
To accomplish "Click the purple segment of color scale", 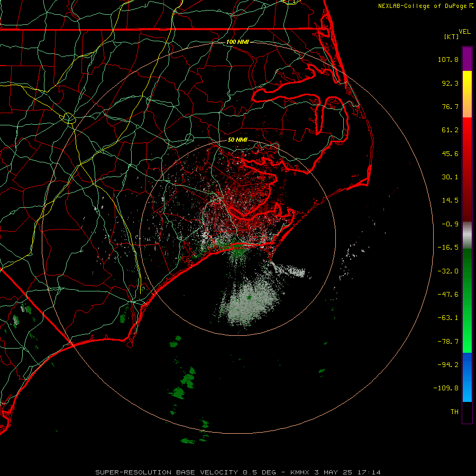I will coord(467,59).
